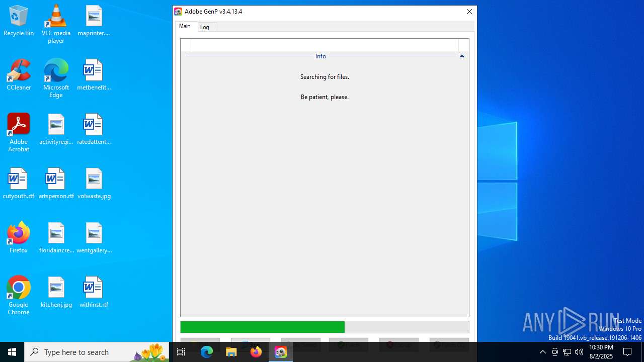Select the floridaincre image file
The height and width of the screenshot is (362, 644).
[56, 238]
